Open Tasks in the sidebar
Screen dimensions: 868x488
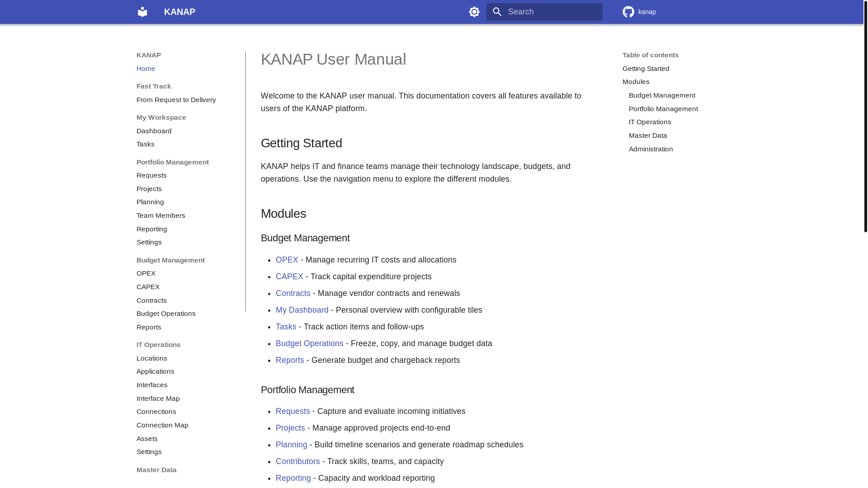[146, 144]
